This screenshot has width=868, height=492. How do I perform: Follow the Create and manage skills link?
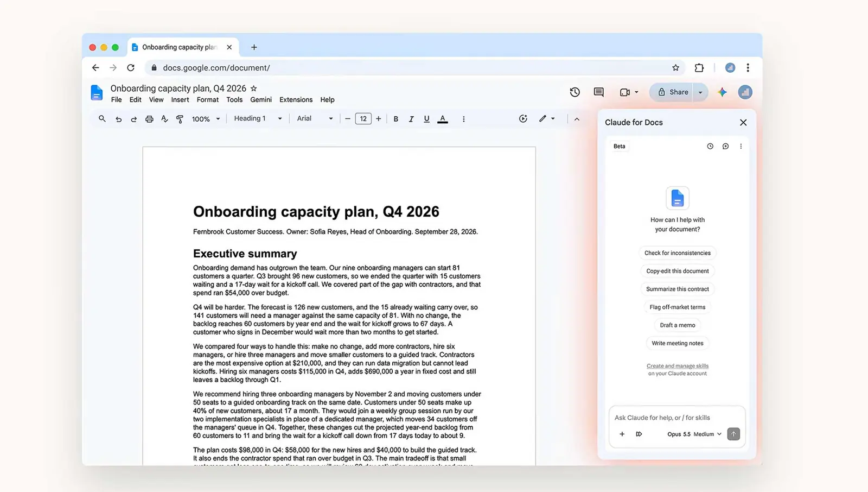(x=678, y=366)
